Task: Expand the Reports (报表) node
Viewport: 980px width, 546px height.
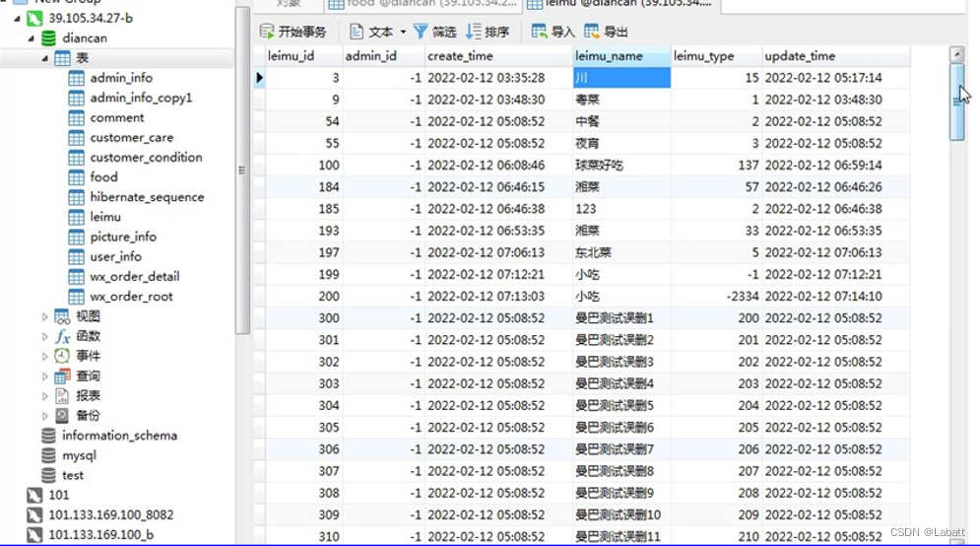Action: click(44, 396)
